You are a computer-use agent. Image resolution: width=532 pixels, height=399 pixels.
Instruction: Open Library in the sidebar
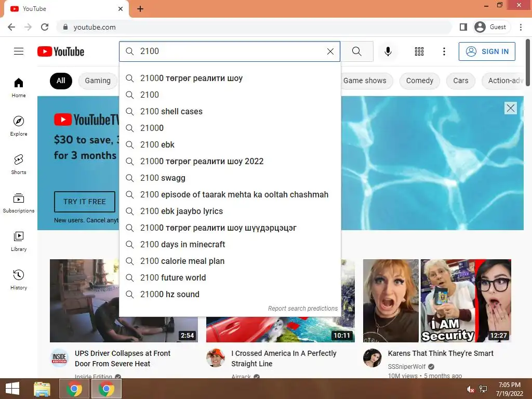pyautogui.click(x=19, y=241)
